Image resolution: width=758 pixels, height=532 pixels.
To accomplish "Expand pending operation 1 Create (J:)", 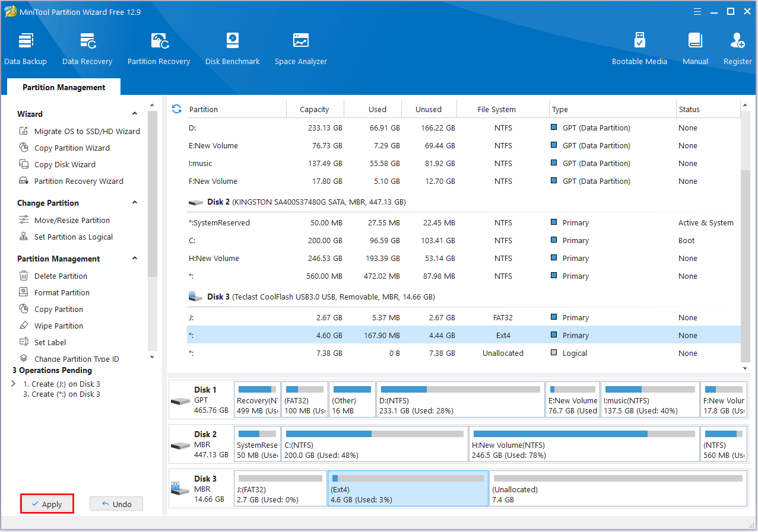I will pos(14,384).
